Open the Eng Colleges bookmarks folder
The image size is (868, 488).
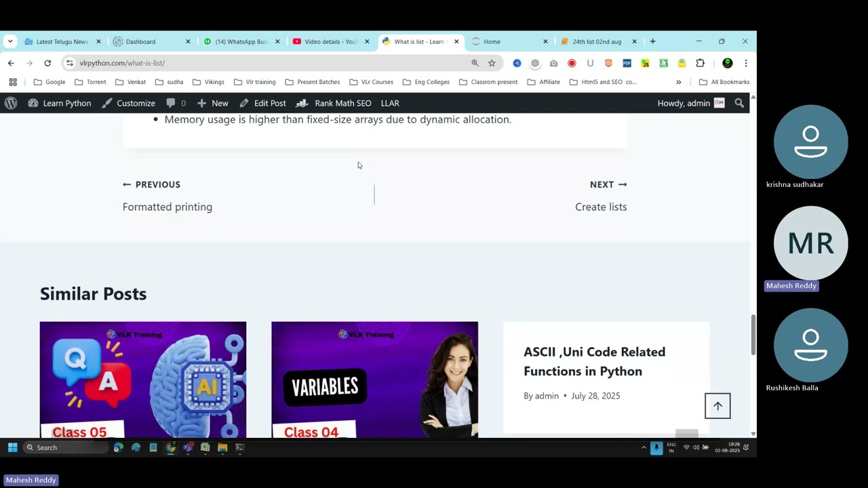pos(425,82)
